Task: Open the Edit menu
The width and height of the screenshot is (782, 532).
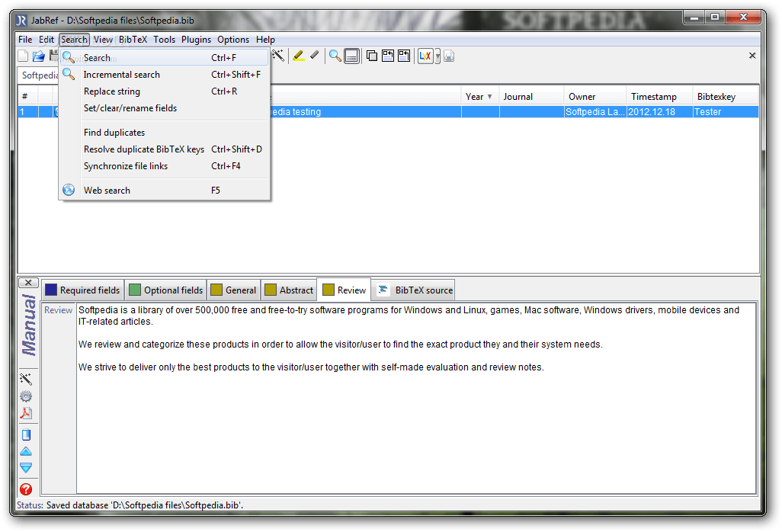Action: click(x=46, y=40)
